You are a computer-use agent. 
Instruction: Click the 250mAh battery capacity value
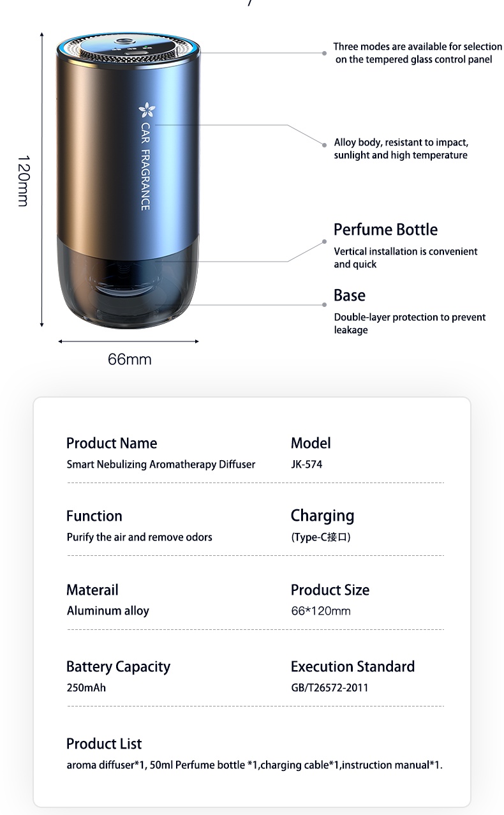tap(86, 688)
